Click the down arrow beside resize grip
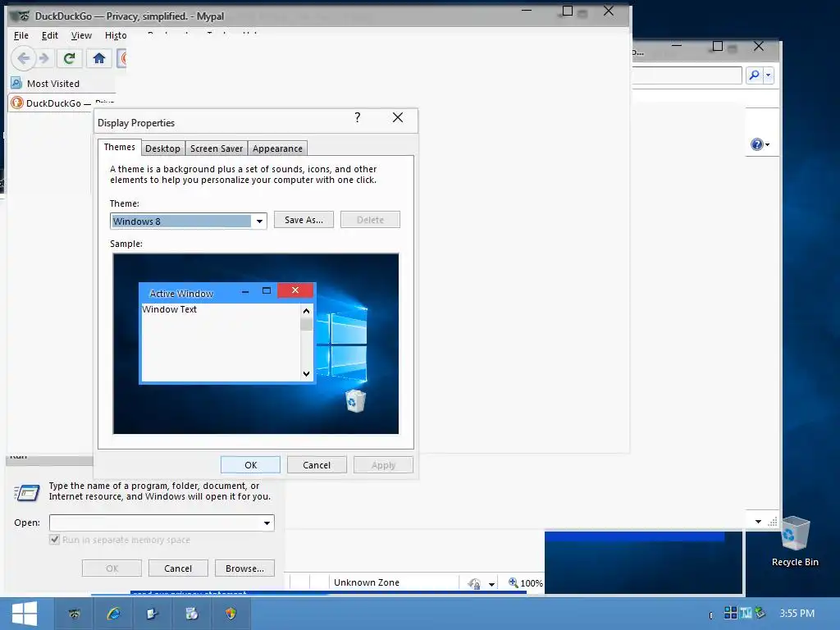The image size is (840, 630). point(758,521)
